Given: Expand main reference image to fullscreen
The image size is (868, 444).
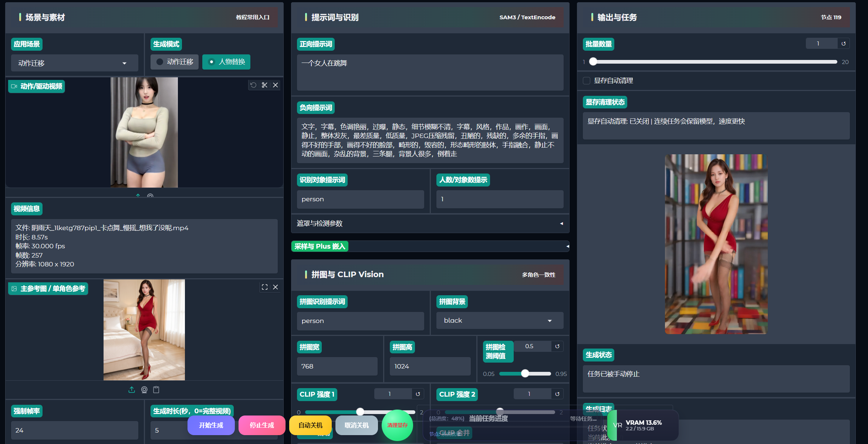Looking at the screenshot, I should point(264,287).
